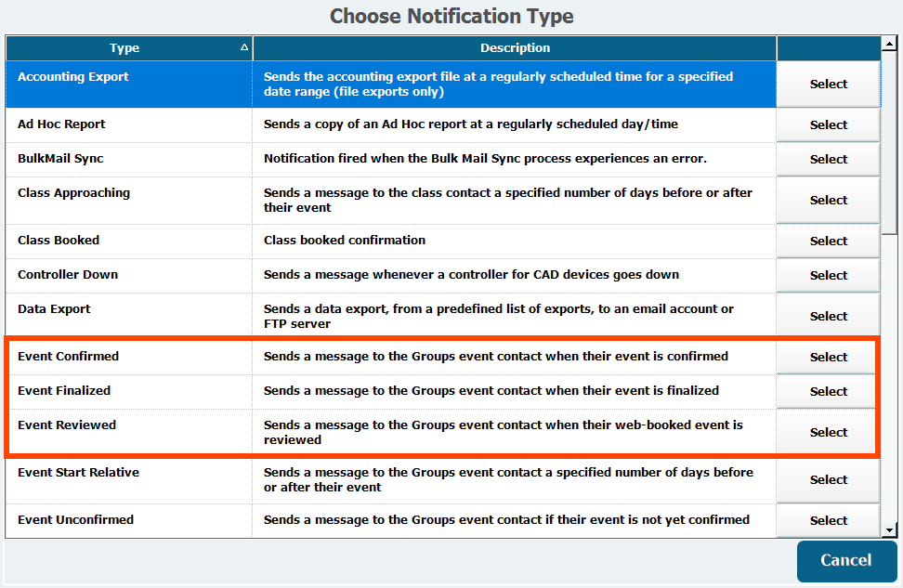Highlight the Event Reviewed row name
The width and height of the screenshot is (903, 588).
pyautogui.click(x=67, y=425)
